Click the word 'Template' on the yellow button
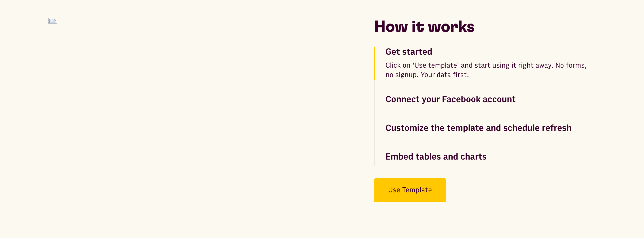This screenshot has width=644, height=238. [x=417, y=190]
